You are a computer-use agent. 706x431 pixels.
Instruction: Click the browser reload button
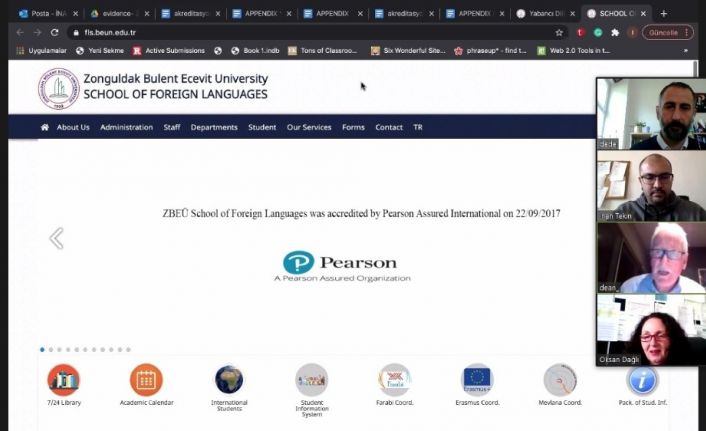click(x=54, y=32)
